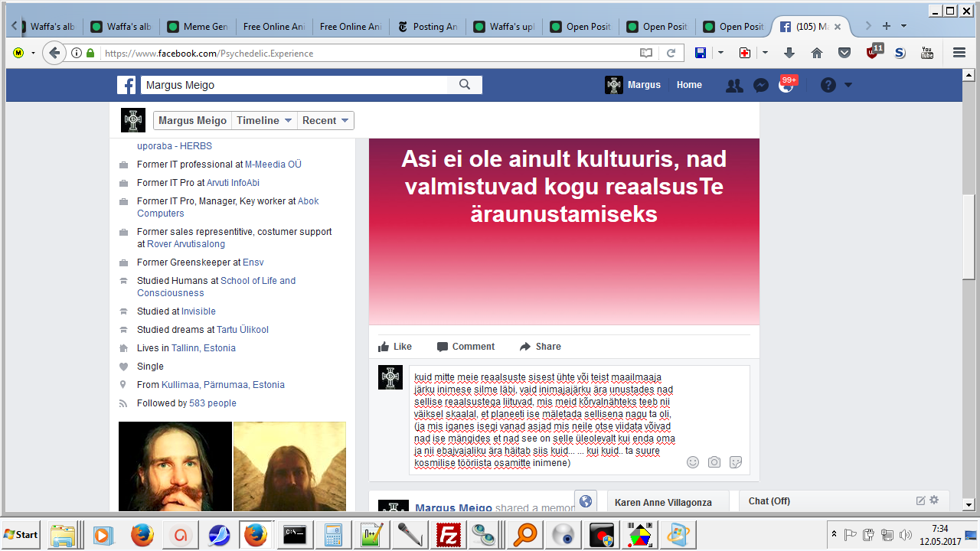This screenshot has height=551, width=980.
Task: Open the command prompt taskbar icon
Action: 296,533
